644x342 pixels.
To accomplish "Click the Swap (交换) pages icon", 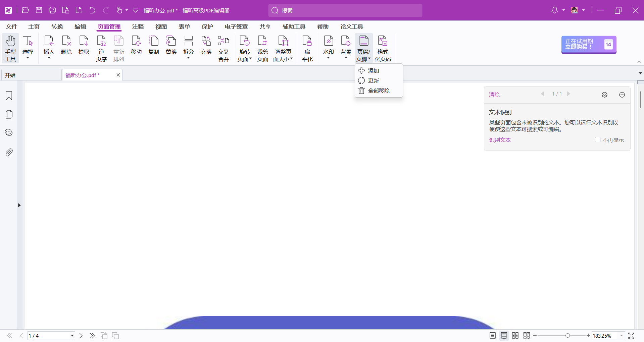I will coord(206,45).
